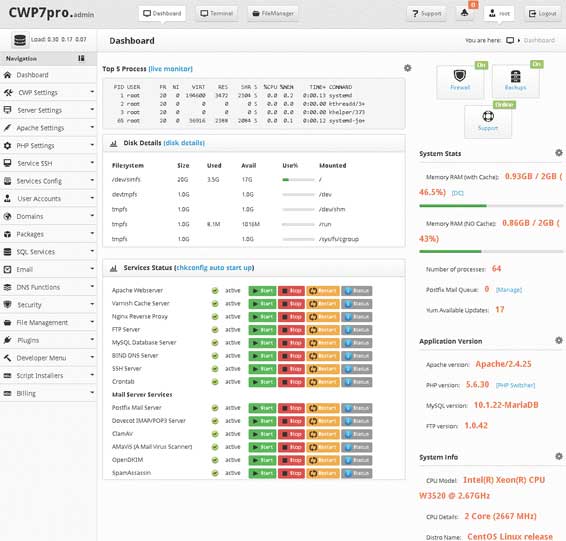Click the Disk Details chart icon
566x541 pixels.
[113, 143]
